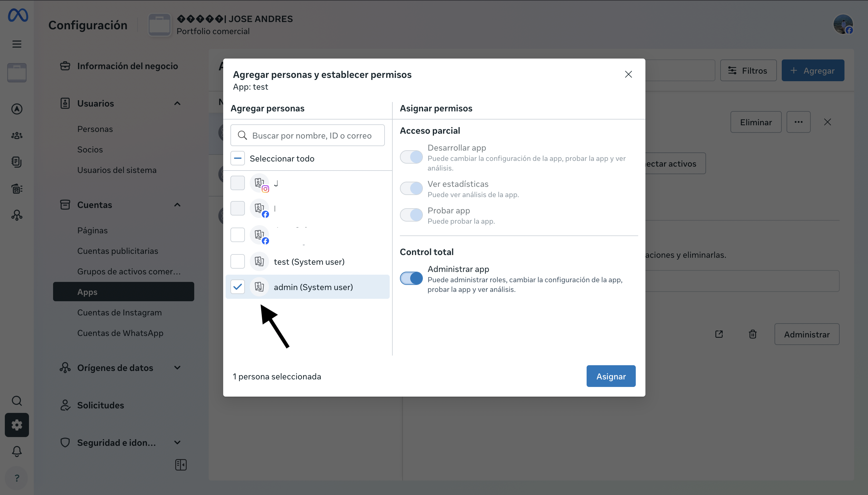
Task: Click the trash delete icon
Action: (x=752, y=334)
